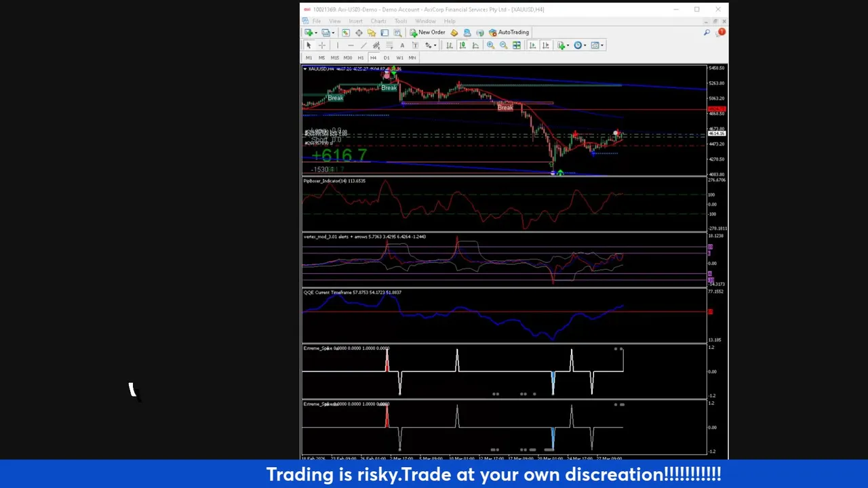
Task: Open the Tools menu
Action: (x=401, y=21)
